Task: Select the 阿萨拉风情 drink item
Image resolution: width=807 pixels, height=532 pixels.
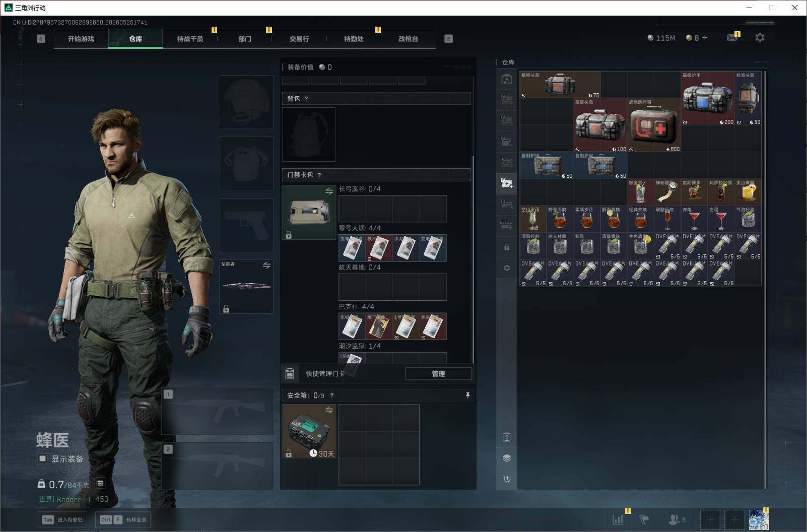Action: pos(721,192)
